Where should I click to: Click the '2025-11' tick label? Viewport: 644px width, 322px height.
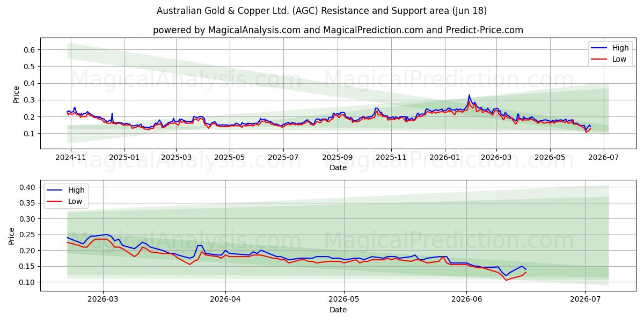tap(391, 157)
